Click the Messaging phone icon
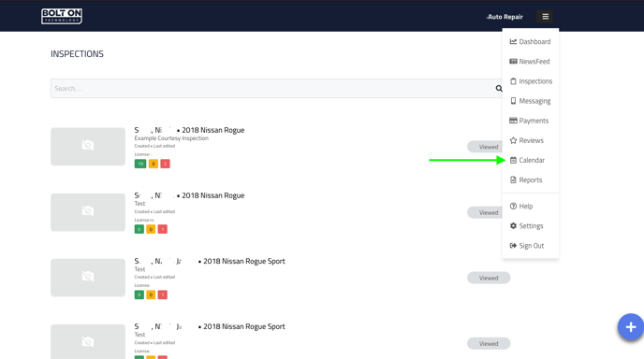Screen dimensions: 644x359 (x=513, y=101)
